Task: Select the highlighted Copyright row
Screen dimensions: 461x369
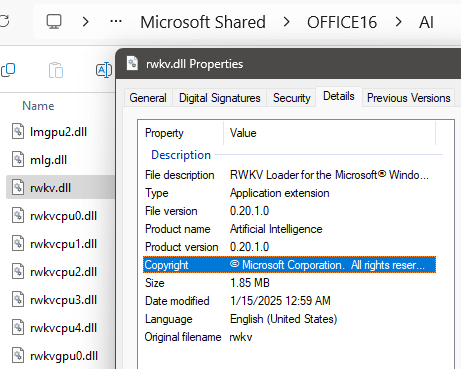Action: [289, 265]
